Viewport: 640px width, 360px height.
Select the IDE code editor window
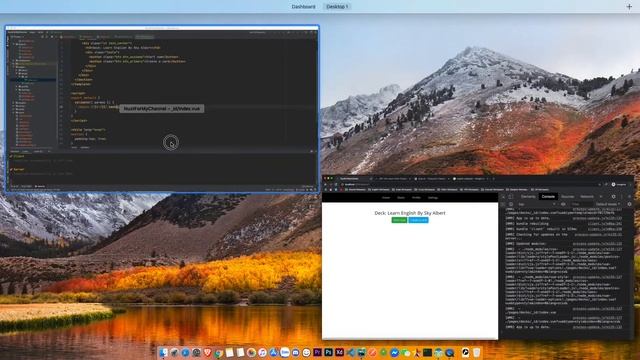(x=162, y=109)
